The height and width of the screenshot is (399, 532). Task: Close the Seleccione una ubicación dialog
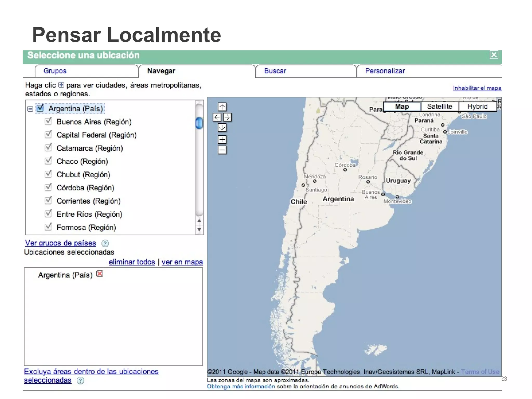tap(494, 55)
